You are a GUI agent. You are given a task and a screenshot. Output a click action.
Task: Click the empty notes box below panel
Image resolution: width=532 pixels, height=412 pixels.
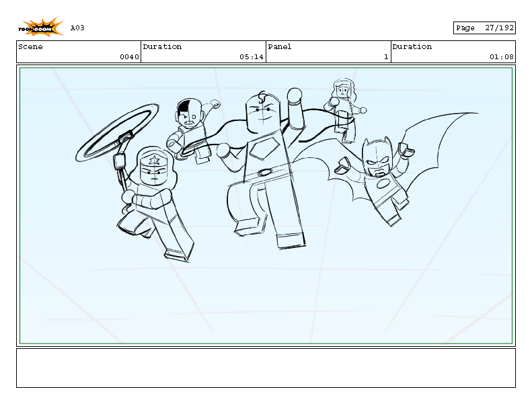tap(266, 368)
